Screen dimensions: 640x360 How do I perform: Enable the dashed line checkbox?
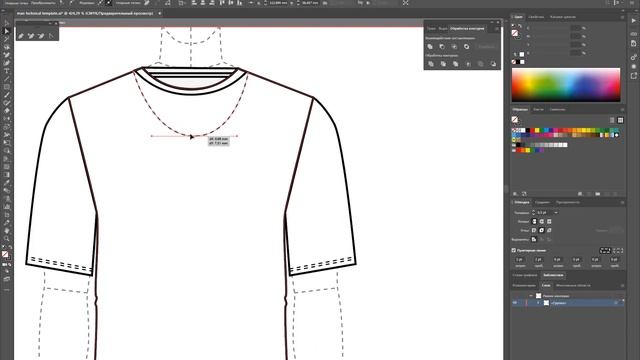click(x=514, y=250)
